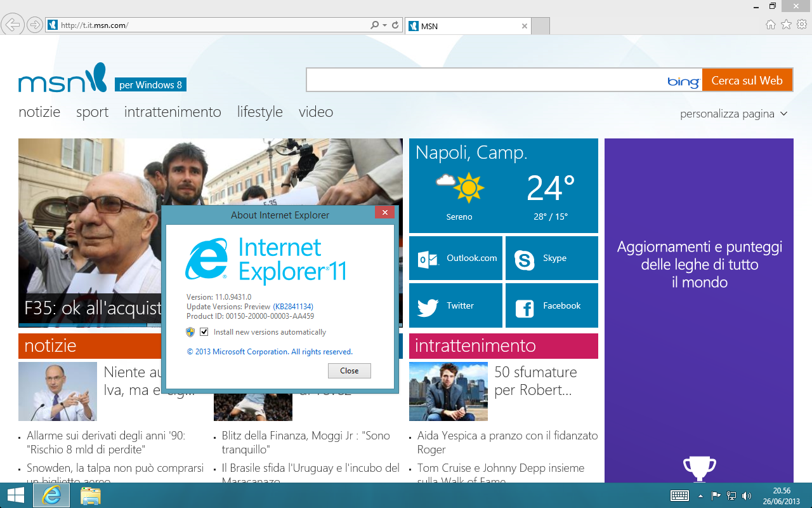Open a new blank tab
The width and height of the screenshot is (812, 508).
[540, 26]
